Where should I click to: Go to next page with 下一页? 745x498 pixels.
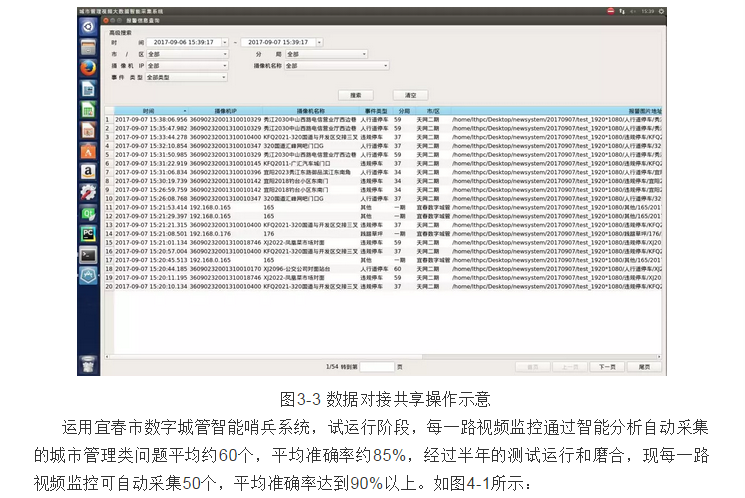pyautogui.click(x=607, y=367)
